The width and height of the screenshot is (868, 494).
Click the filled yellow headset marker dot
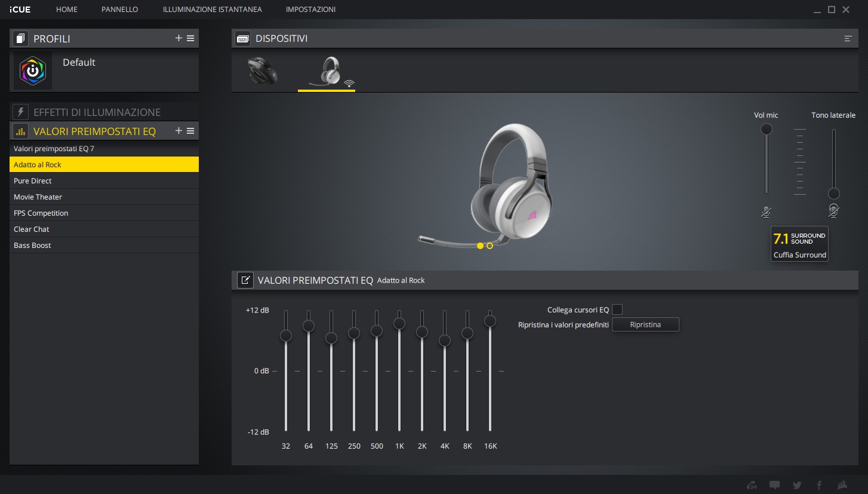tap(480, 246)
